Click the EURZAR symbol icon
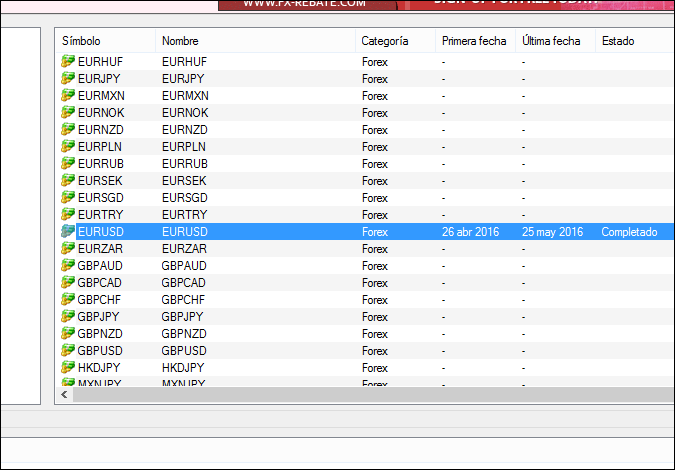Image resolution: width=675 pixels, height=470 pixels. point(68,249)
